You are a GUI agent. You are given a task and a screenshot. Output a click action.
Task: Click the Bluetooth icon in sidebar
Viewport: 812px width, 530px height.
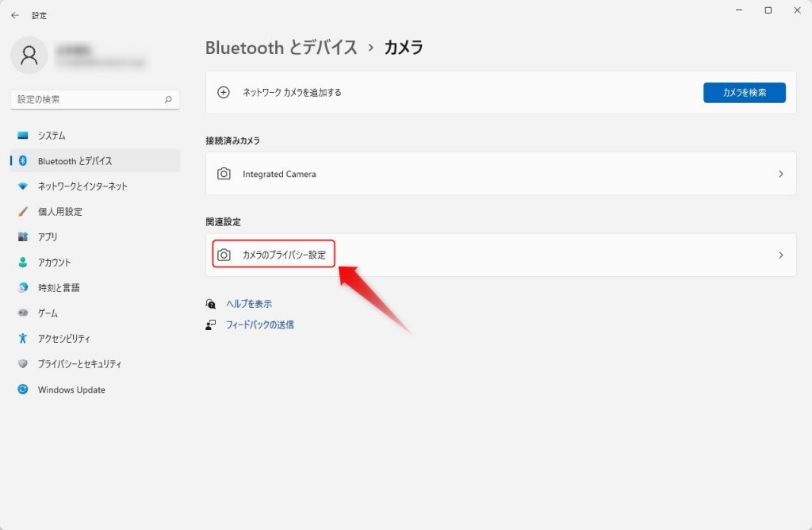(23, 160)
